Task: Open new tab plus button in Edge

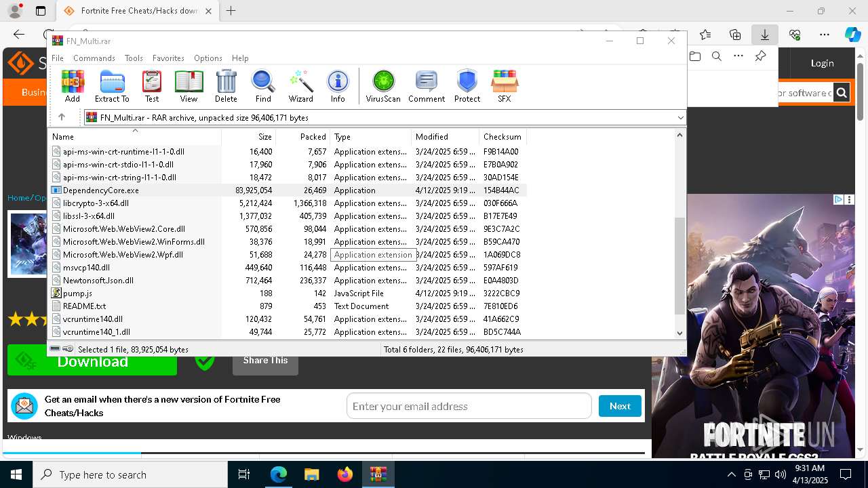Action: click(231, 11)
